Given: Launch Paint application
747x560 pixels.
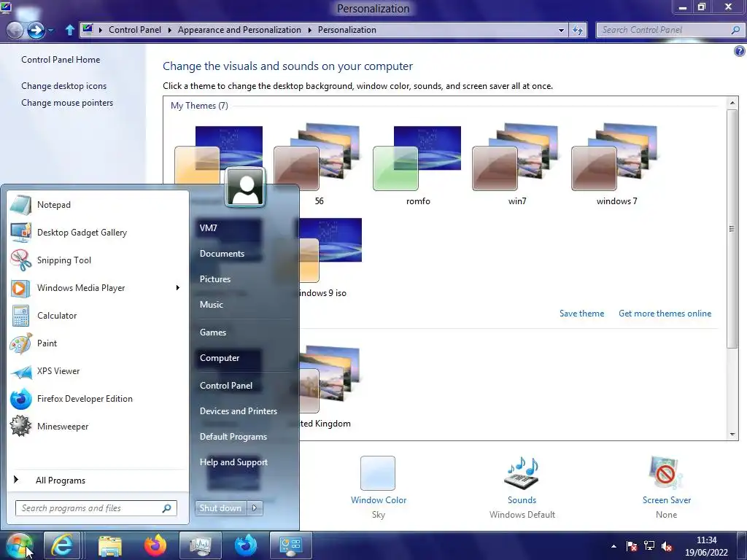Looking at the screenshot, I should click(x=98, y=343).
